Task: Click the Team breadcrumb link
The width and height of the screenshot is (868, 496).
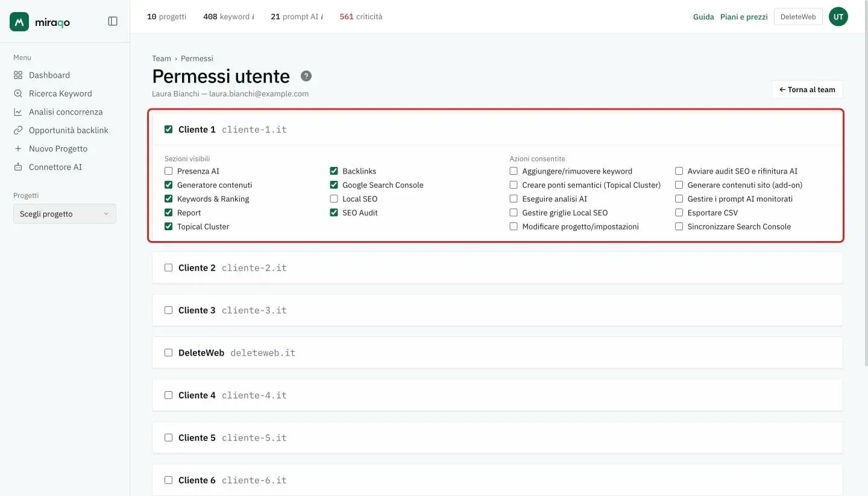Action: (x=162, y=58)
